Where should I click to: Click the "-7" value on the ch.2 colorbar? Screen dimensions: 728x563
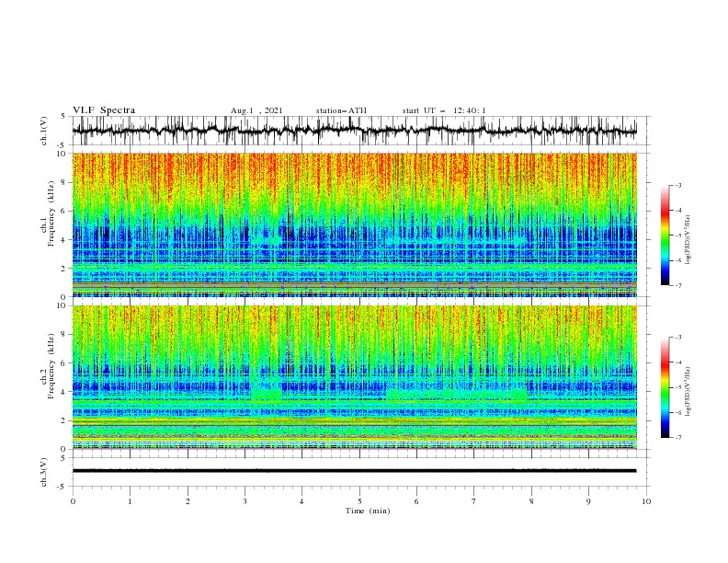677,438
